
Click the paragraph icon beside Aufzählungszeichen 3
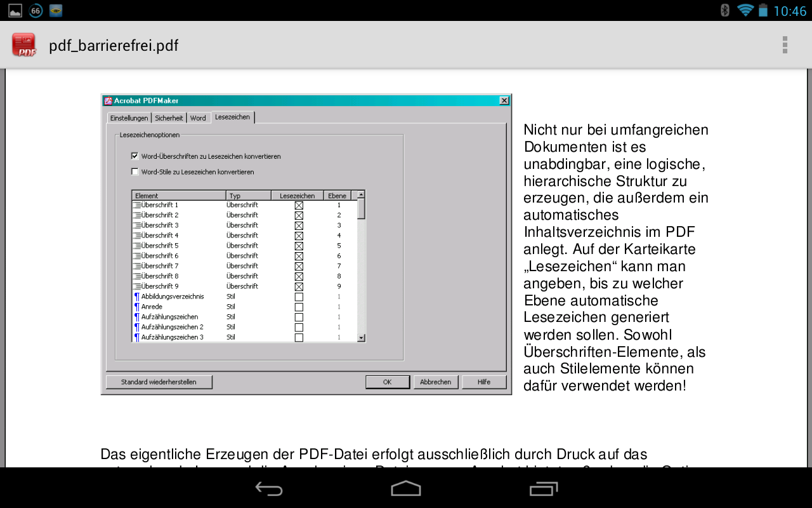point(136,337)
